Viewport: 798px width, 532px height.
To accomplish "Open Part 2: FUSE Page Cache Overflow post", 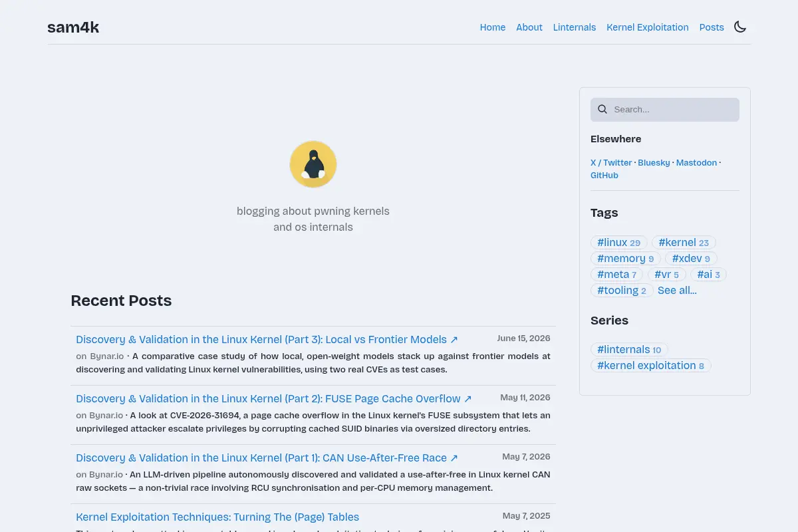I will 274,398.
